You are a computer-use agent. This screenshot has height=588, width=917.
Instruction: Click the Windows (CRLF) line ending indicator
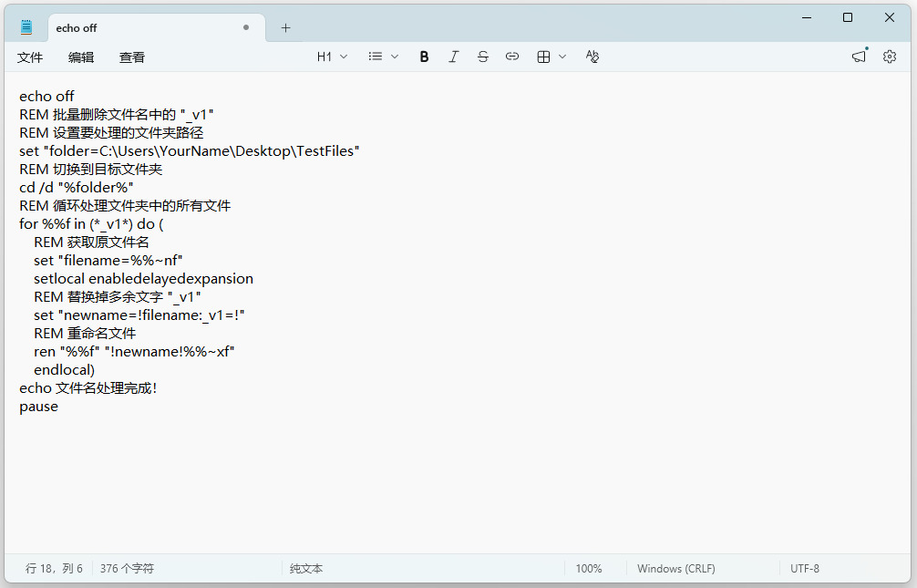[676, 569]
